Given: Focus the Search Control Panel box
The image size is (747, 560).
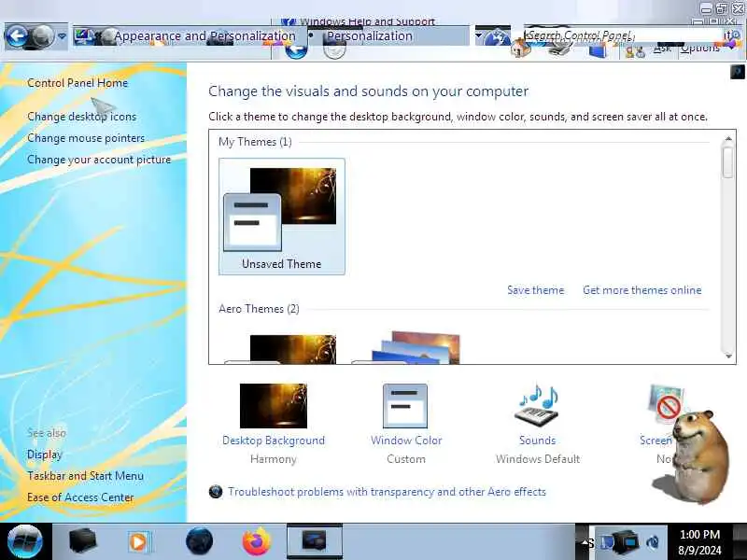Looking at the screenshot, I should 624,35.
